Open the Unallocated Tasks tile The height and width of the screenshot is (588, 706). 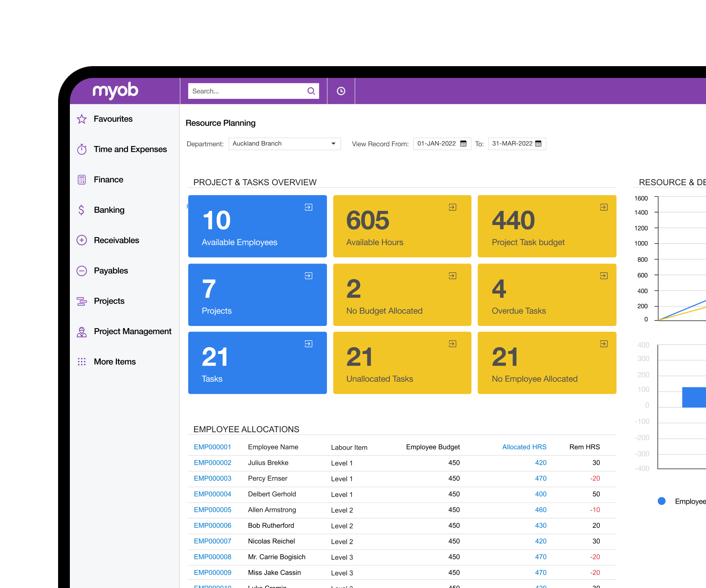[x=402, y=363]
